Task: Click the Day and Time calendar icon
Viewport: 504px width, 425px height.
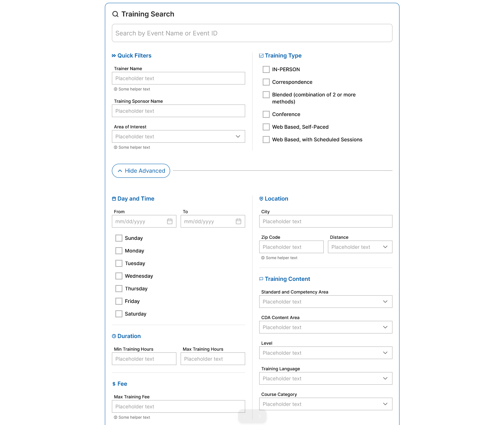Action: tap(114, 198)
